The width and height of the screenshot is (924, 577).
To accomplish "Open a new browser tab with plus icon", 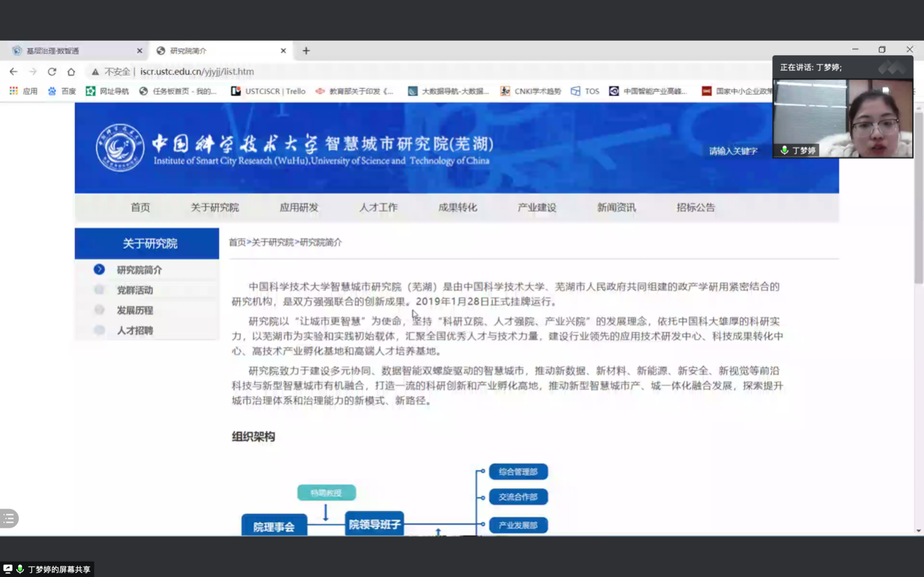I will click(x=306, y=51).
